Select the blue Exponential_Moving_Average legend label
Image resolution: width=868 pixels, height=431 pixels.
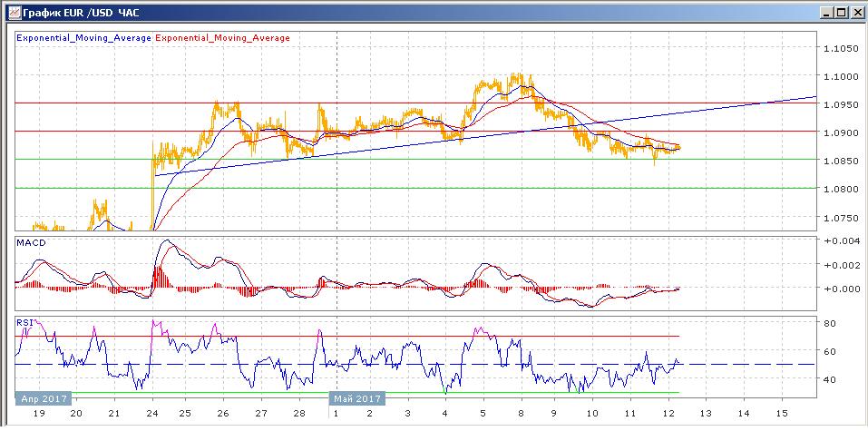[x=84, y=38]
